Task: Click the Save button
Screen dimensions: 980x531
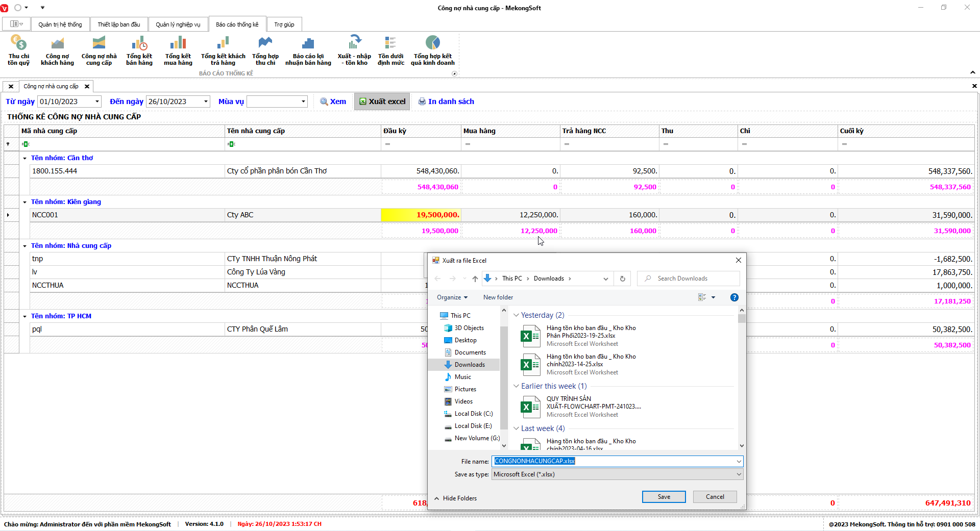Action: coord(664,497)
